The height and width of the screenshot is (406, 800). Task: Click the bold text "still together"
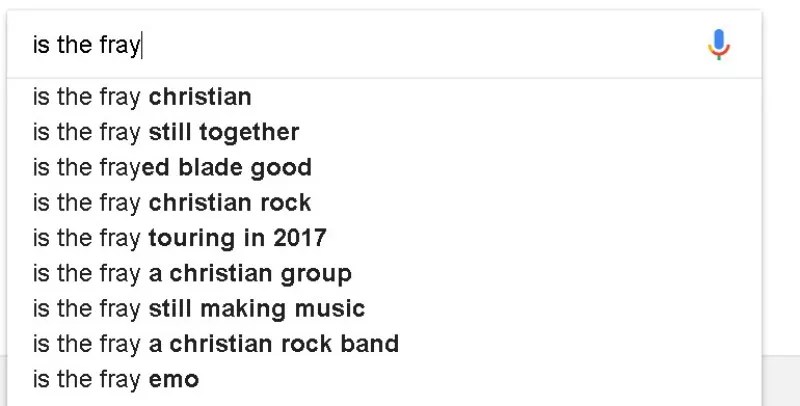pos(224,132)
